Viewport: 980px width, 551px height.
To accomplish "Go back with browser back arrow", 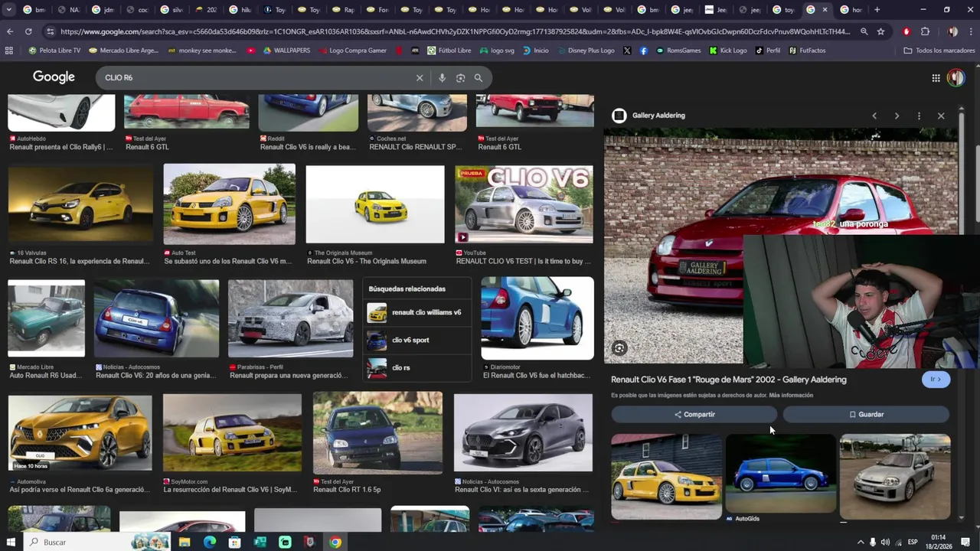I will [x=10, y=31].
